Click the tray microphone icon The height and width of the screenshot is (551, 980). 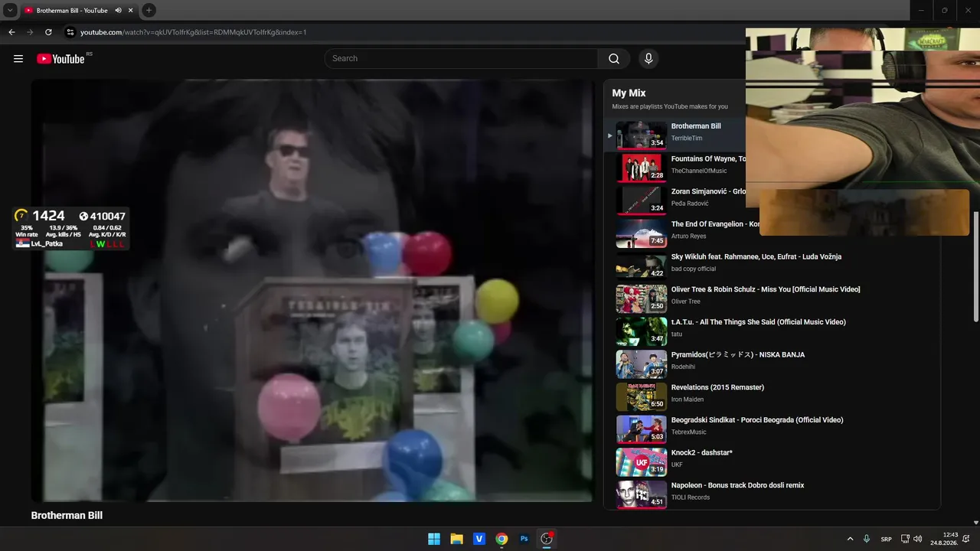(x=867, y=539)
